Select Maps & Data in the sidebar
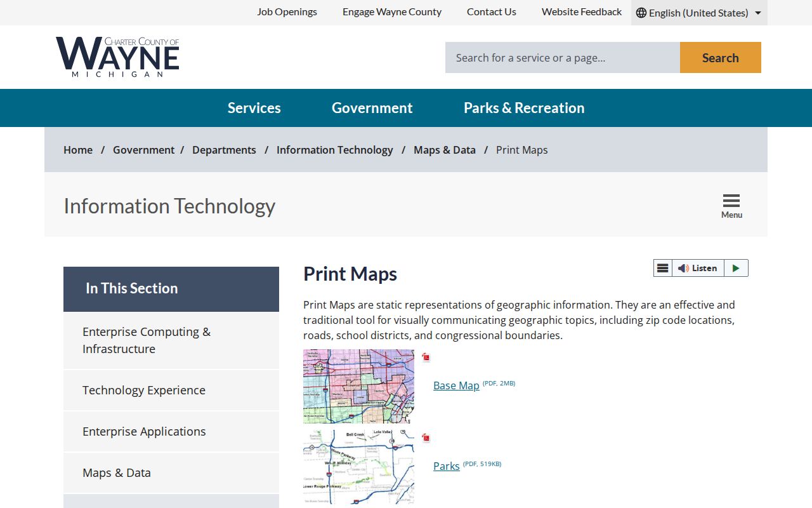The width and height of the screenshot is (812, 508). click(x=171, y=473)
